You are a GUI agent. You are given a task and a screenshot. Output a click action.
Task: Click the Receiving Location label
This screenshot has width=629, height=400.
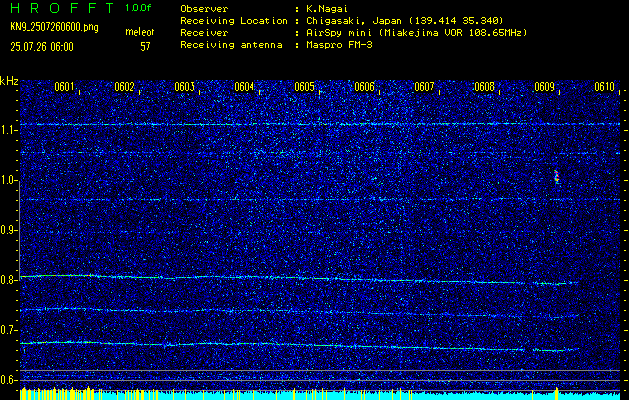[x=234, y=20]
